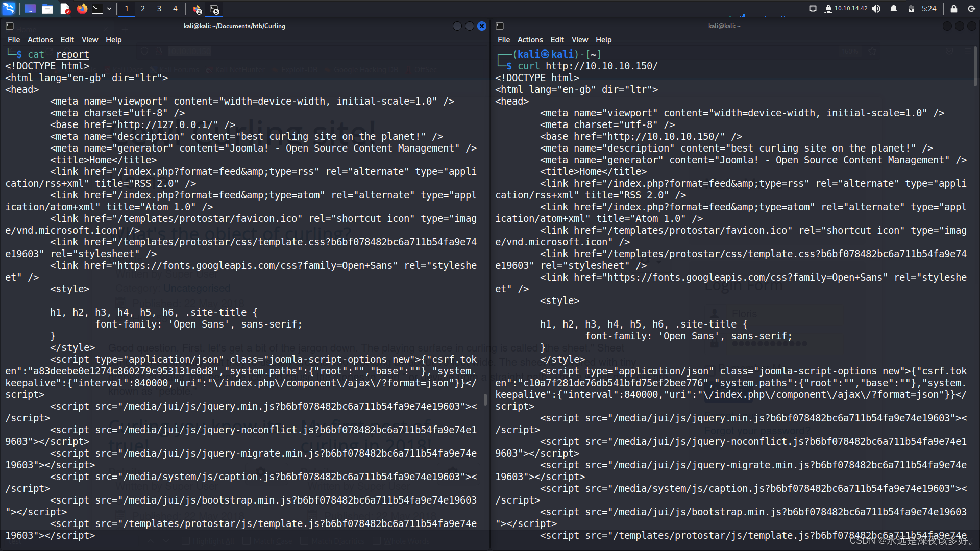The width and height of the screenshot is (980, 551).
Task: Click the <title>Home</title> line in left terminal
Action: tap(103, 160)
